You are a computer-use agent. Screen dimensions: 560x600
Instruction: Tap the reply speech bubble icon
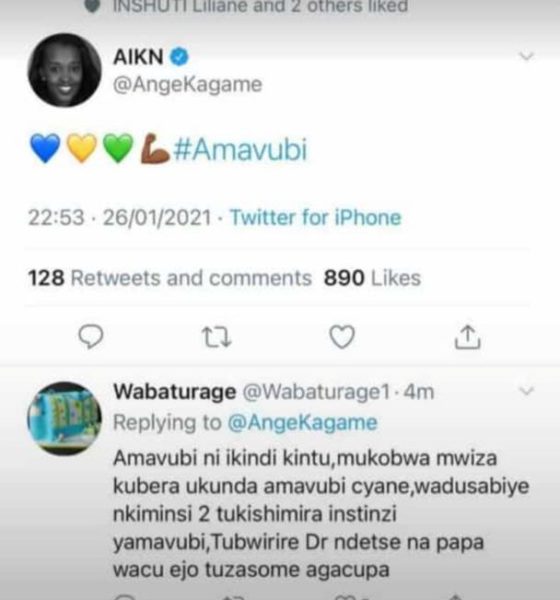91,337
